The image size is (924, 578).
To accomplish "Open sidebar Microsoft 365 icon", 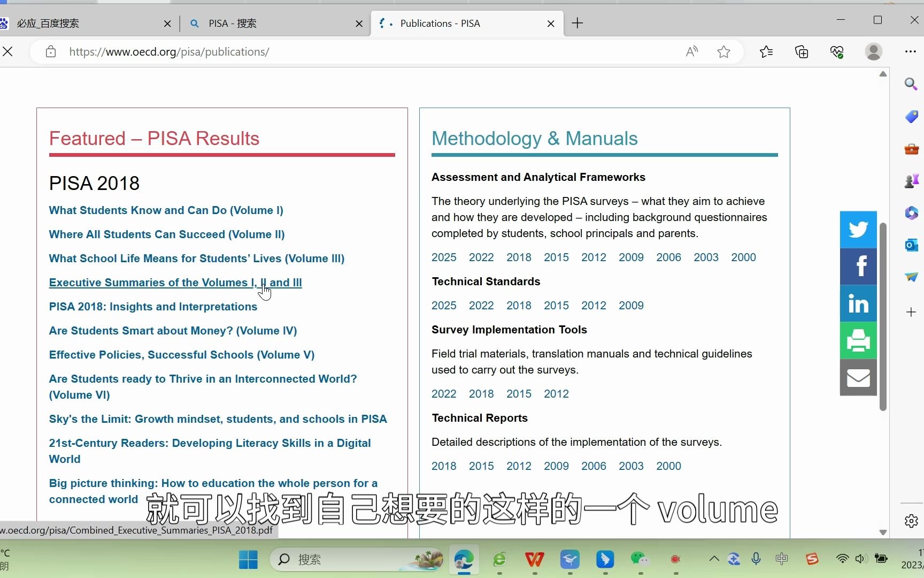I will coord(911,213).
